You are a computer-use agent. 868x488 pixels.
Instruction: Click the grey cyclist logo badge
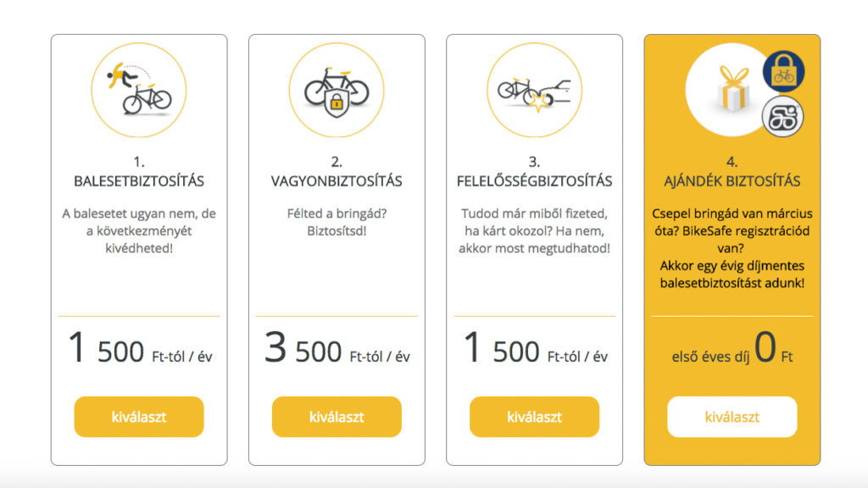(784, 118)
